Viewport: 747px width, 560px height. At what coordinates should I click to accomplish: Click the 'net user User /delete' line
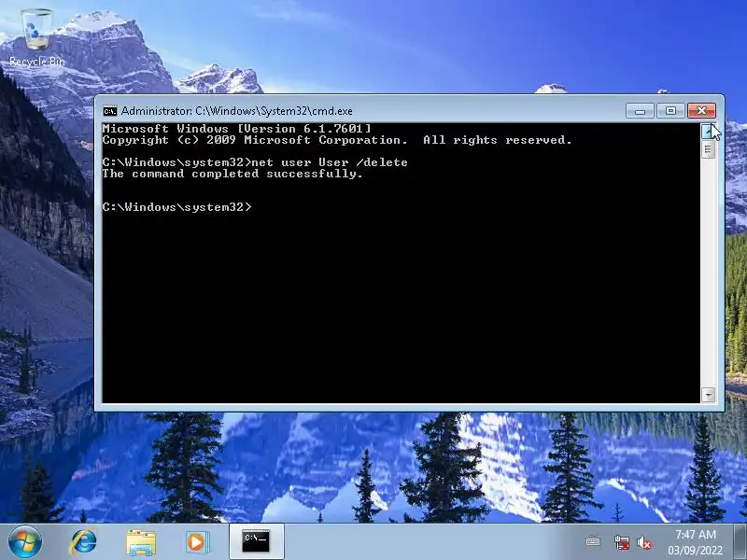[x=255, y=162]
